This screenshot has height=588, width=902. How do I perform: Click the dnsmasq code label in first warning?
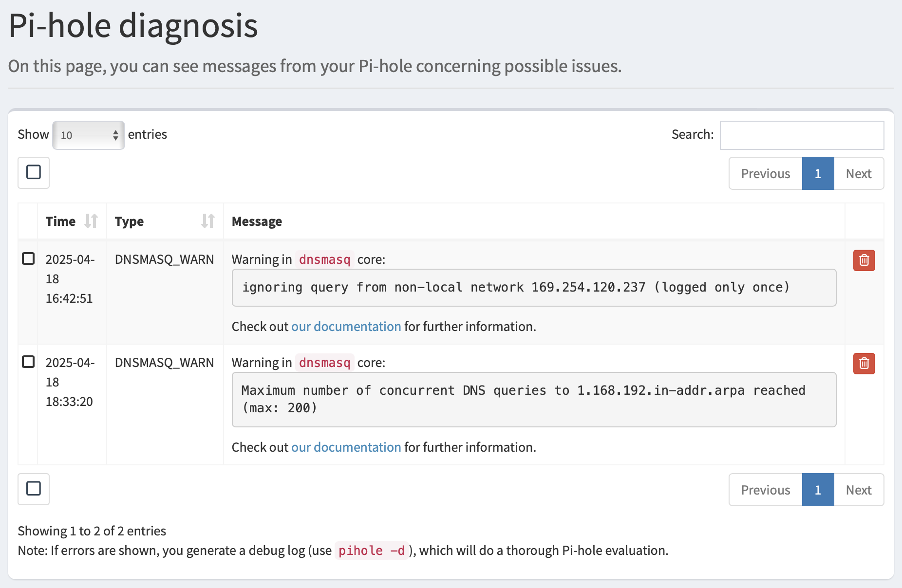[x=324, y=259]
